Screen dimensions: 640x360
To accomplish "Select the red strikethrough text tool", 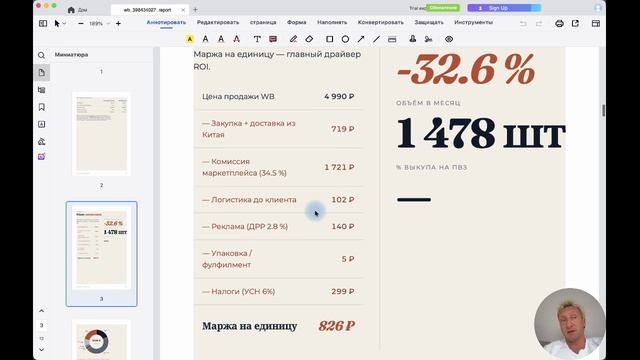I will click(x=236, y=39).
